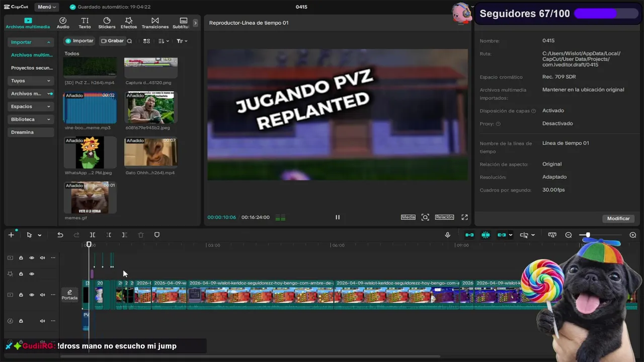
Task: Collapse the Importar section in sidebar
Action: click(x=48, y=42)
